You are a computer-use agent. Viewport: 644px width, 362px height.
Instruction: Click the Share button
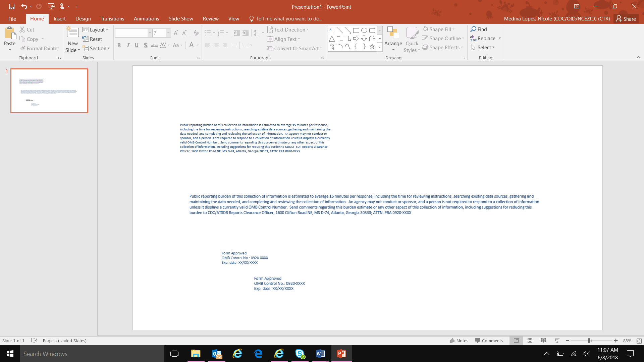point(626,19)
